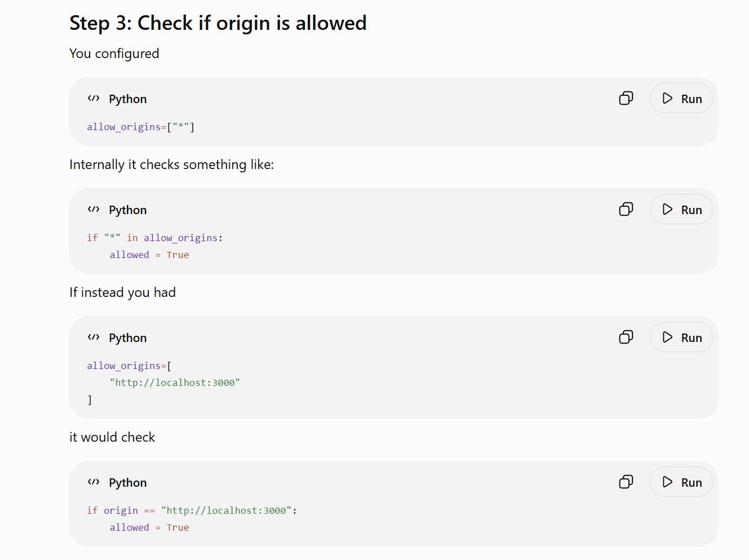Run the 'if "*" in allow_origins' code block

pyautogui.click(x=681, y=210)
